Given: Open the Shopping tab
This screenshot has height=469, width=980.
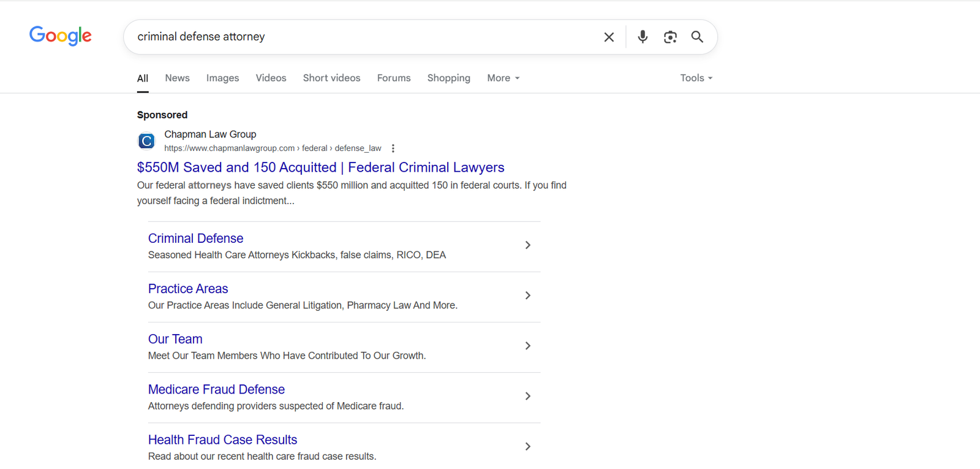Looking at the screenshot, I should coord(449,78).
